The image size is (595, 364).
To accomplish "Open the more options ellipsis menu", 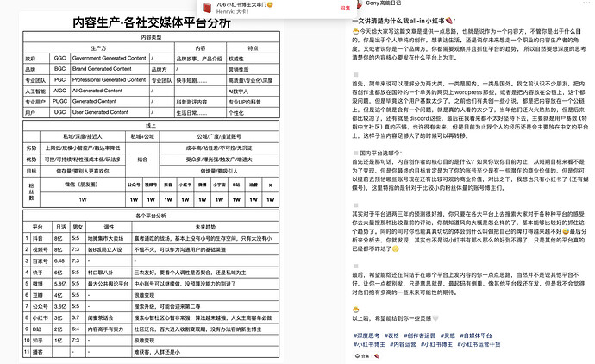I will tap(586, 3).
